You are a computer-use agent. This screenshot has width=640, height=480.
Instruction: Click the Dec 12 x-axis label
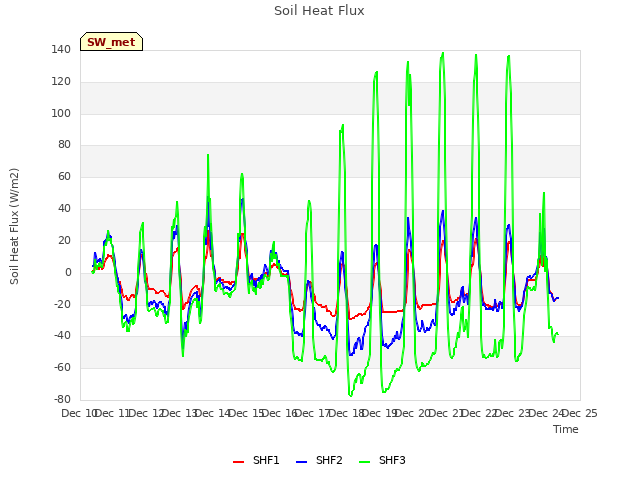point(146,413)
